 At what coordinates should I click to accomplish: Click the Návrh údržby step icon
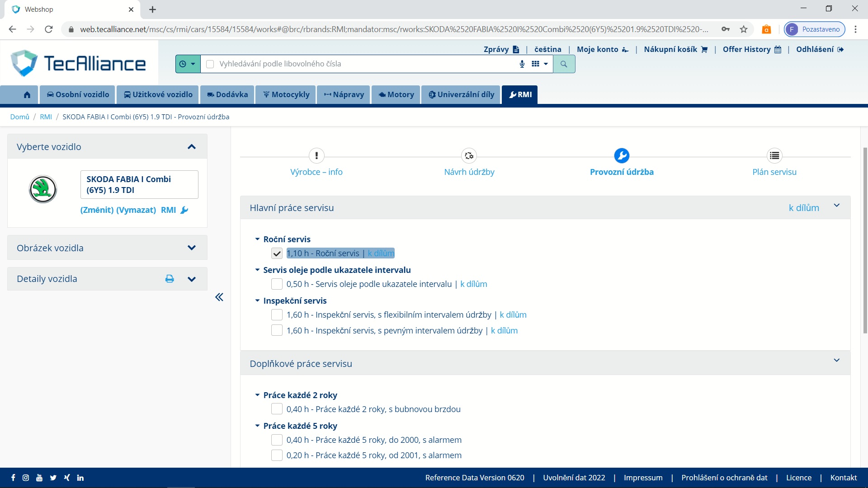(x=469, y=156)
